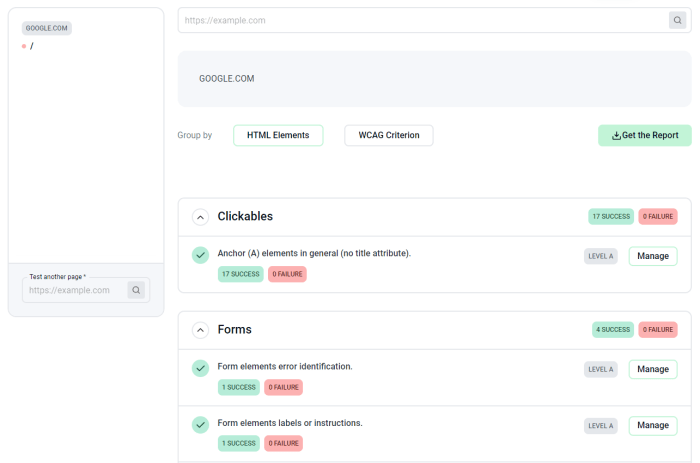Collapse the Forms section
This screenshot has width=700, height=463.
[200, 330]
